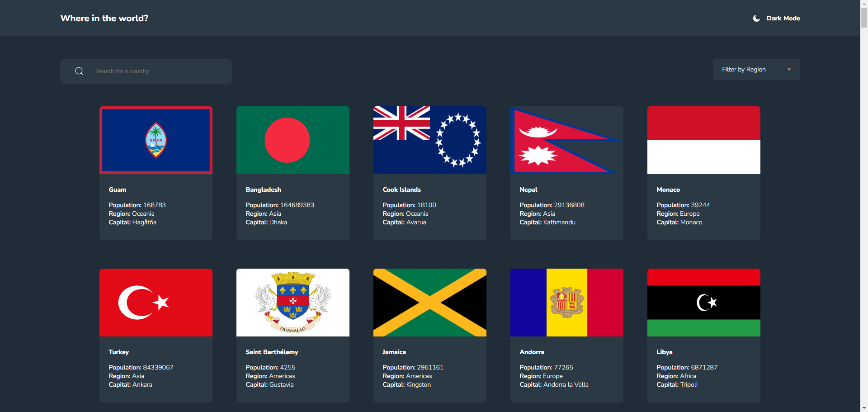Click the Libya flag image
The width and height of the screenshot is (868, 412).
[703, 303]
